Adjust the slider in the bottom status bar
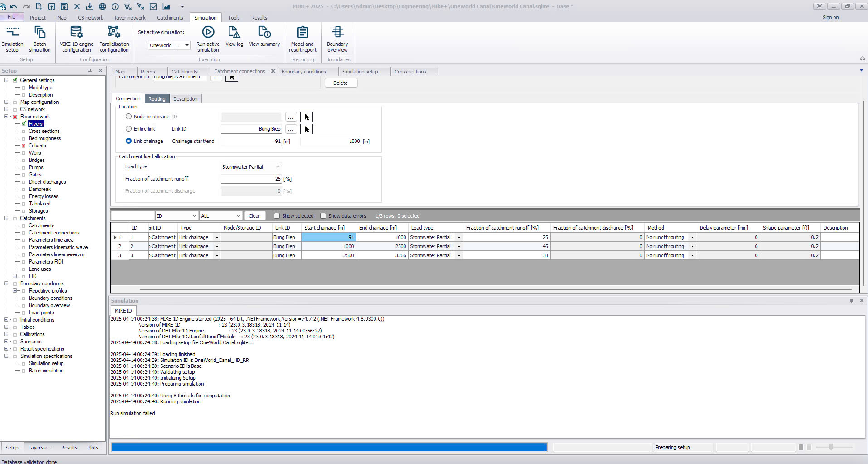Image resolution: width=868 pixels, height=464 pixels. (831, 447)
